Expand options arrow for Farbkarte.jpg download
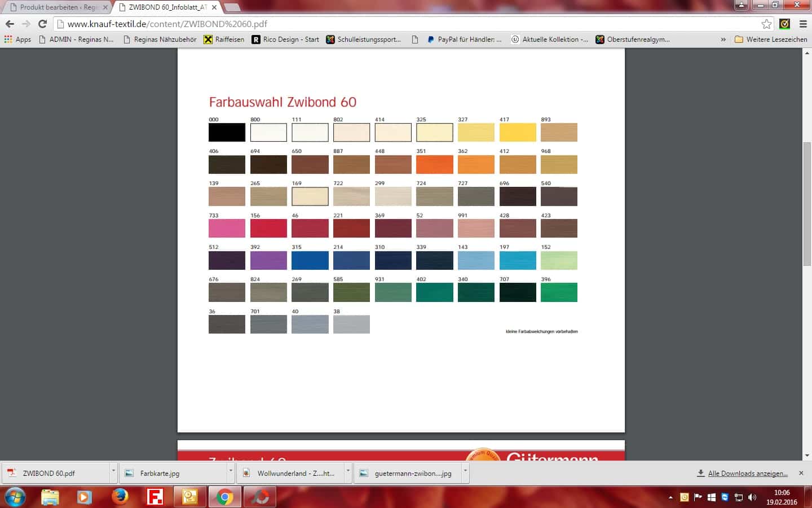 pyautogui.click(x=231, y=470)
